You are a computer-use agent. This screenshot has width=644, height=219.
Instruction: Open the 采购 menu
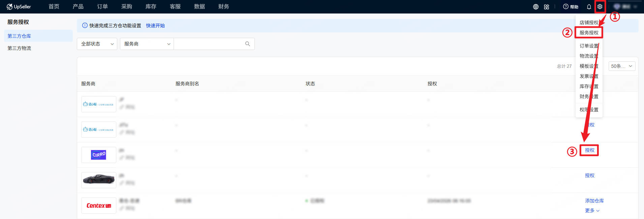tap(127, 7)
